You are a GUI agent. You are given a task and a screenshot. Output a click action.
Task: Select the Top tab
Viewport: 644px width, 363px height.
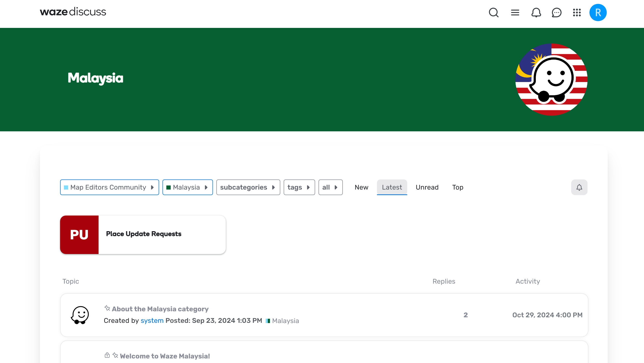457,187
